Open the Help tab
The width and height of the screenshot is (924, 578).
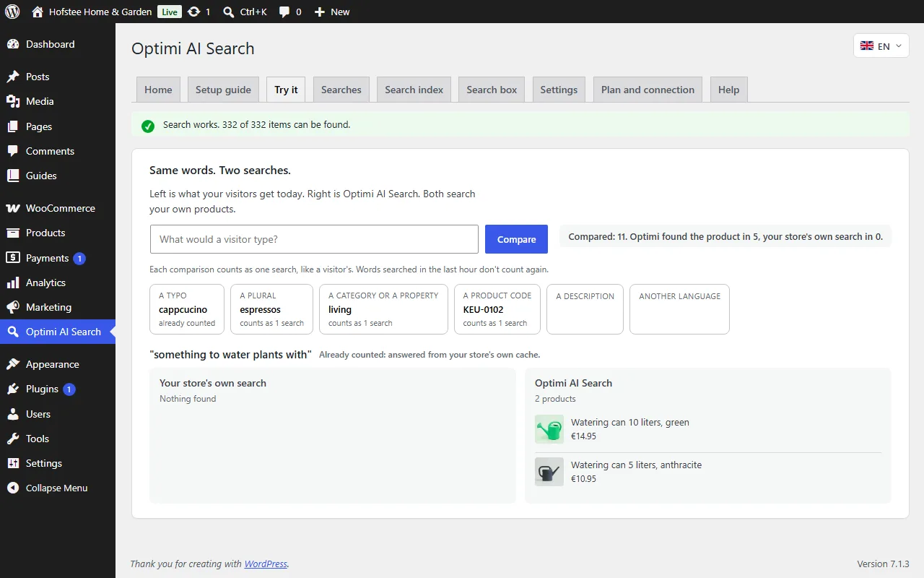point(729,90)
